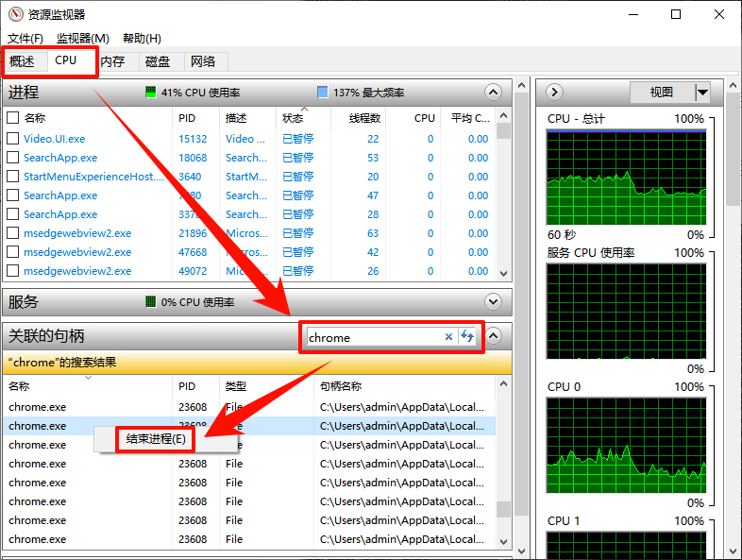This screenshot has height=560, width=742.
Task: Click the 视图 button
Action: point(662,92)
